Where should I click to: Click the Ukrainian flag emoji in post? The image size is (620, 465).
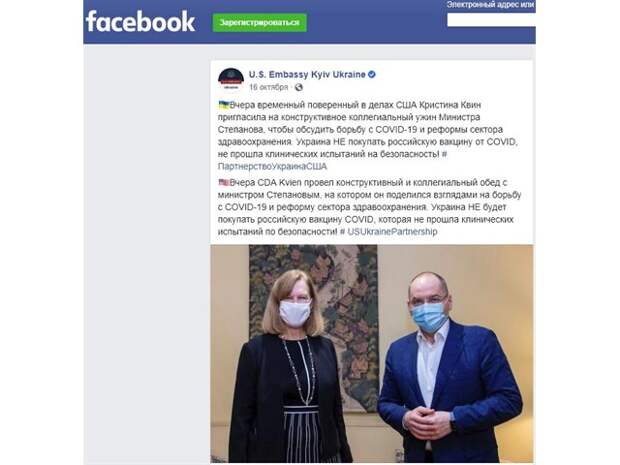point(223,105)
